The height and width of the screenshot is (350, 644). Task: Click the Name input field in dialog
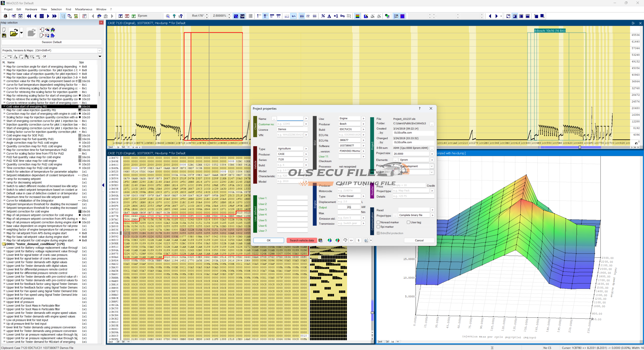(290, 119)
